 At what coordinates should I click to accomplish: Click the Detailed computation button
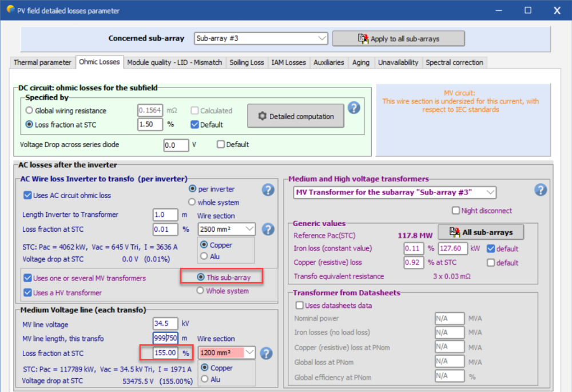[296, 116]
